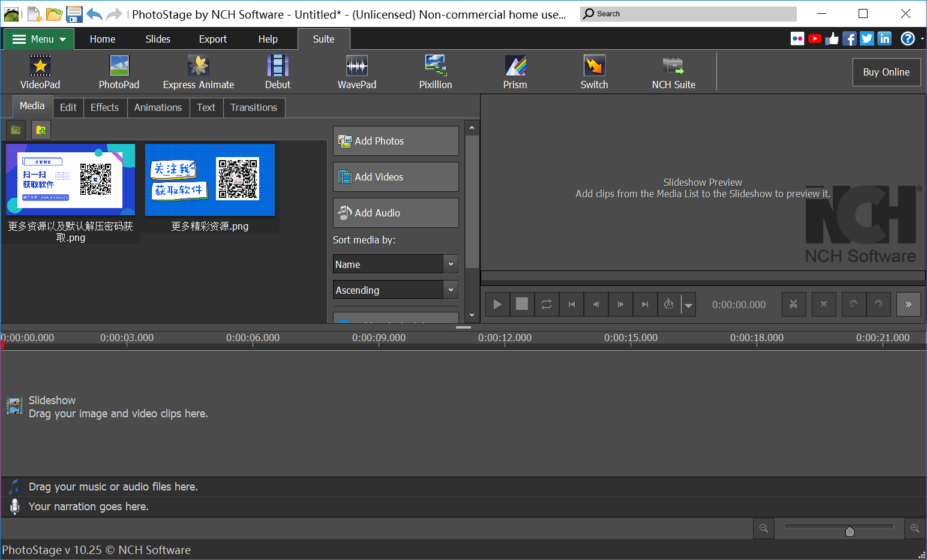The width and height of the screenshot is (927, 560).
Task: Jump to the end of slideshow
Action: pyautogui.click(x=645, y=304)
